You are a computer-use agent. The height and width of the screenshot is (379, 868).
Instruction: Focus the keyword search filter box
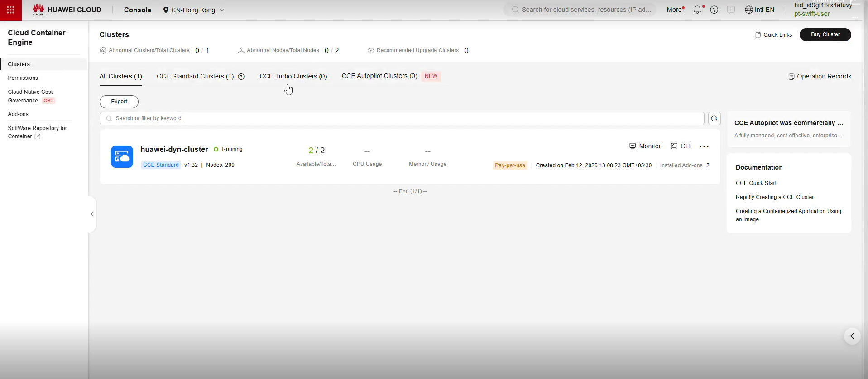coord(402,118)
